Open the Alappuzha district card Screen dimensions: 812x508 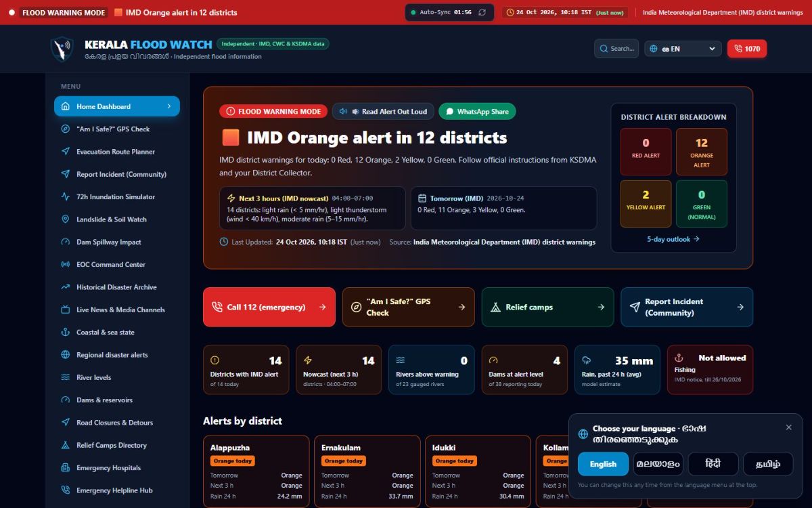[x=256, y=471]
